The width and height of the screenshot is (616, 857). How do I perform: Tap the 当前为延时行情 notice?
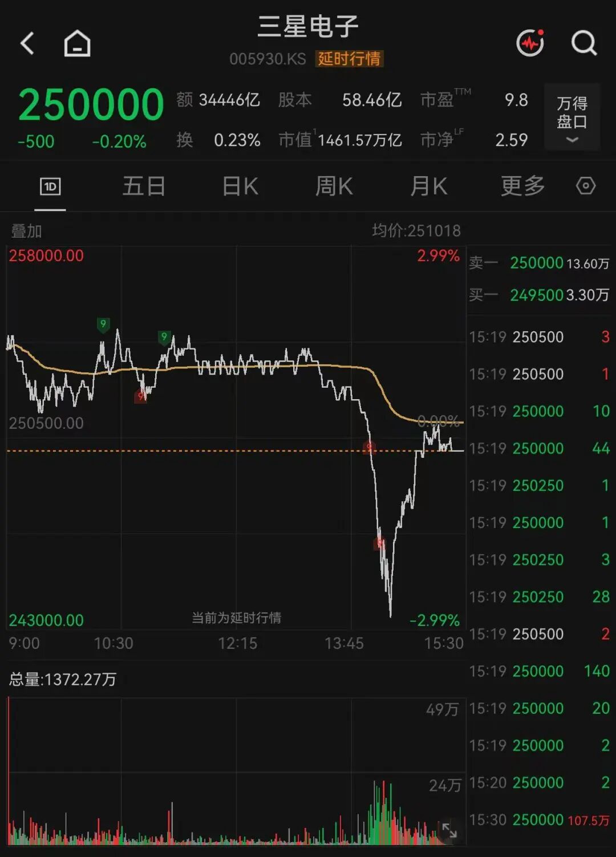coord(236,618)
